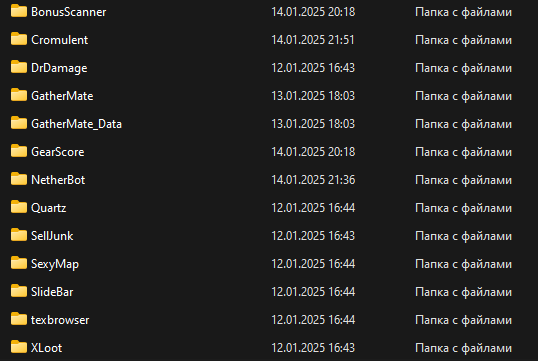538x361 pixels.
Task: Click the GatherMate folder icon
Action: coord(19,95)
